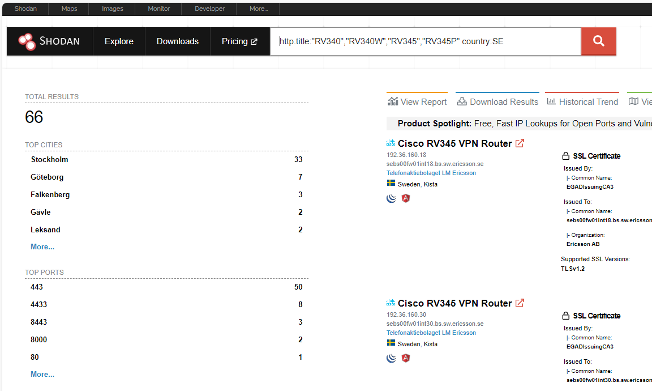652x392 pixels.
Task: Click the Angular tag icon under 192.36.160.30
Action: [x=406, y=358]
